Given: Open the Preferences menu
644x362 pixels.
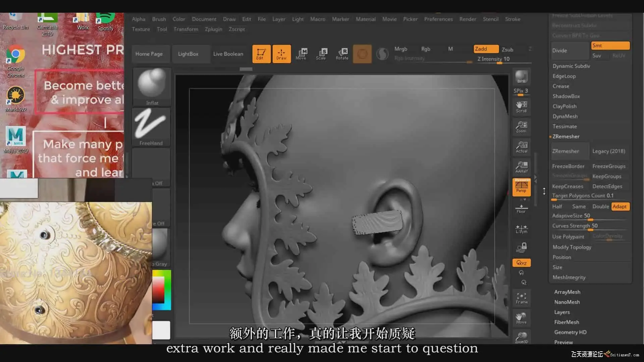Looking at the screenshot, I should (x=438, y=19).
